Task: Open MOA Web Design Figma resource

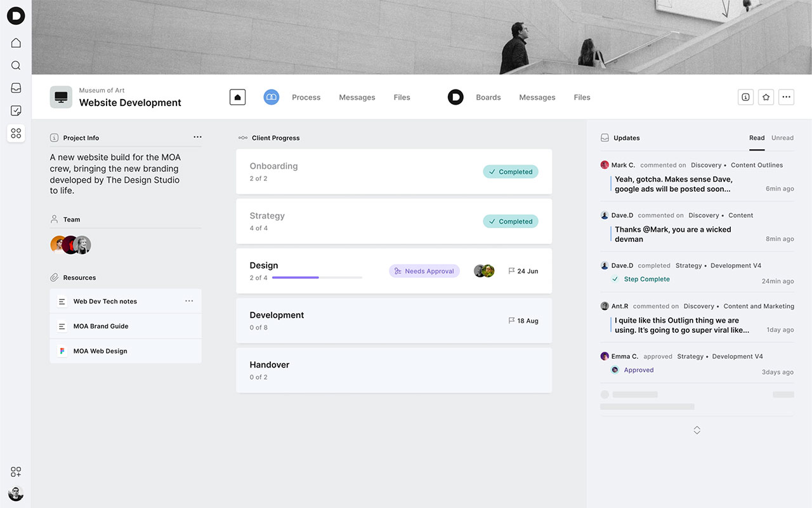Action: click(x=126, y=351)
